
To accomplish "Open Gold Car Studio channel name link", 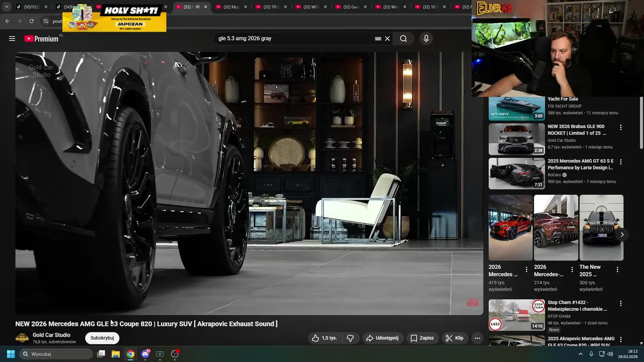I will 51,335.
